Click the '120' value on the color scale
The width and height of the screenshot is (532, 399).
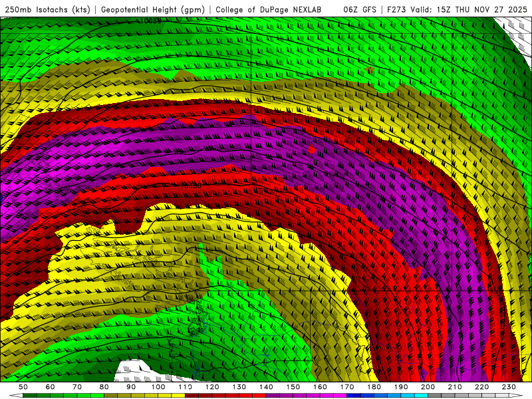pos(212,387)
